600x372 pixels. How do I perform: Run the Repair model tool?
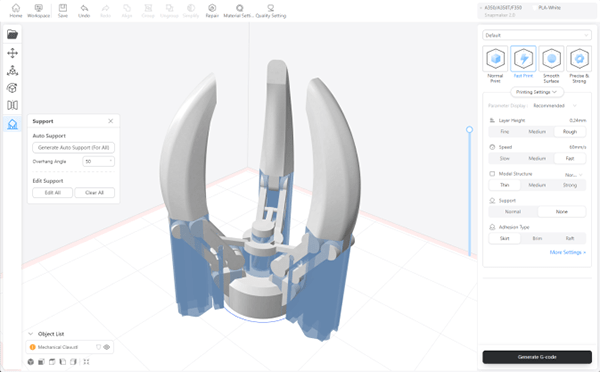212,11
